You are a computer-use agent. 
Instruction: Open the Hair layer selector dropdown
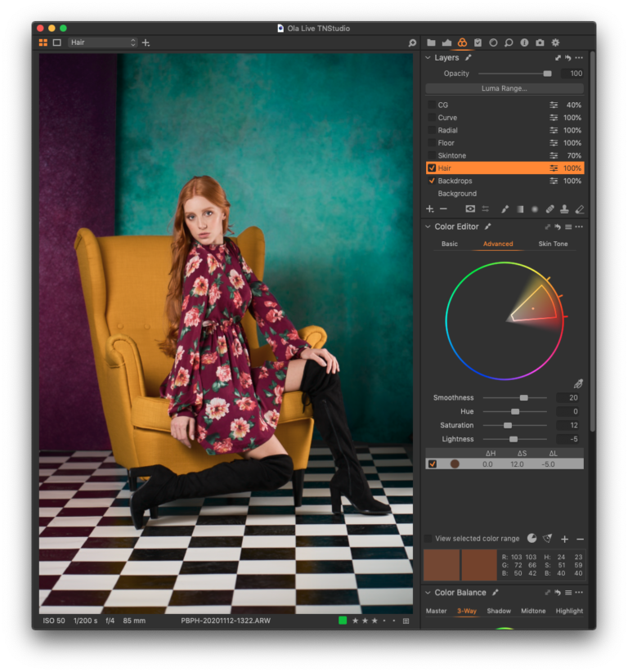[x=102, y=43]
